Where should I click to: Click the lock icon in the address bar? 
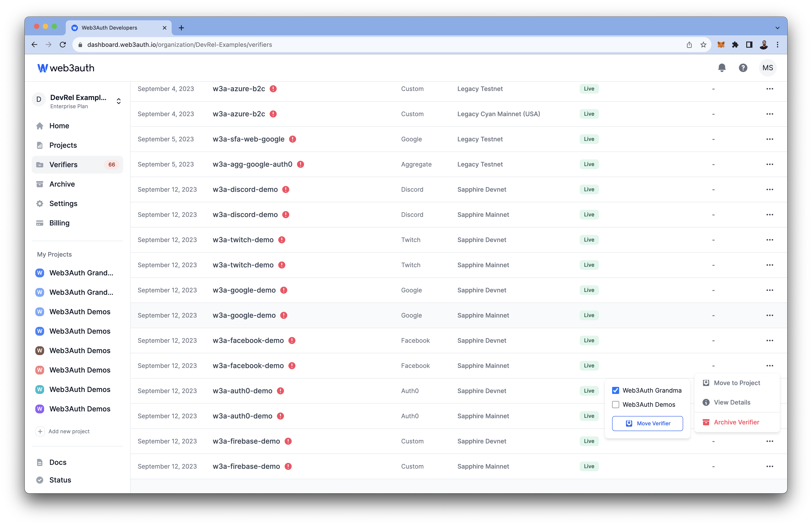pyautogui.click(x=80, y=45)
